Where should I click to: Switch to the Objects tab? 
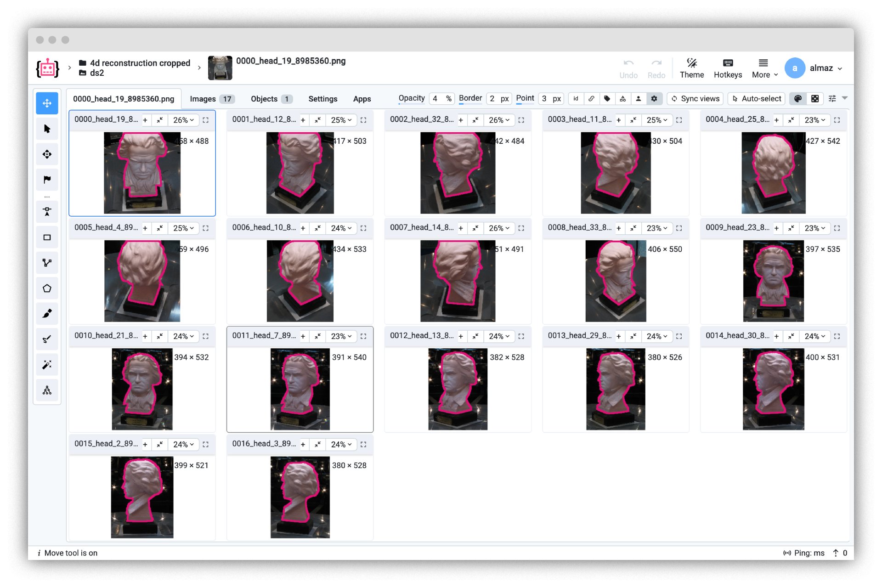coord(270,99)
